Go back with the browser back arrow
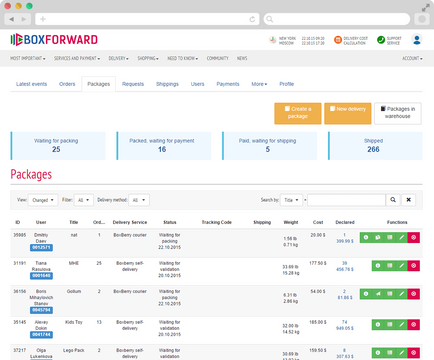Viewport: 434px width, 360px height. (12, 19)
